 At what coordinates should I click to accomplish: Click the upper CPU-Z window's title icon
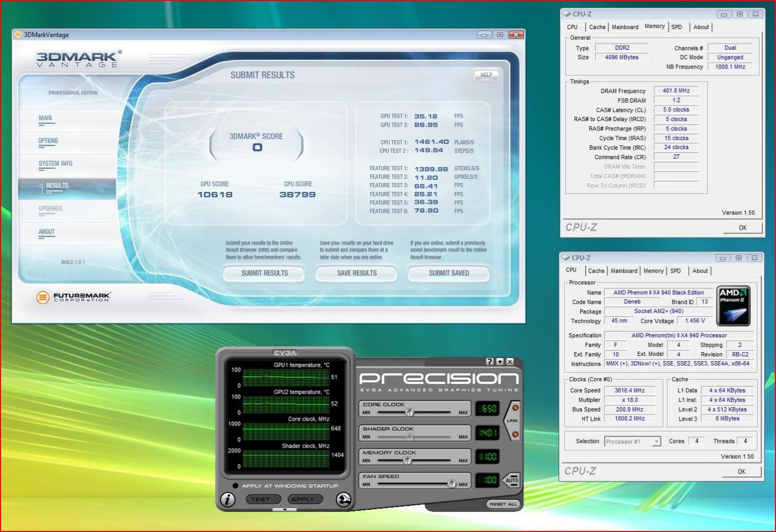[566, 14]
